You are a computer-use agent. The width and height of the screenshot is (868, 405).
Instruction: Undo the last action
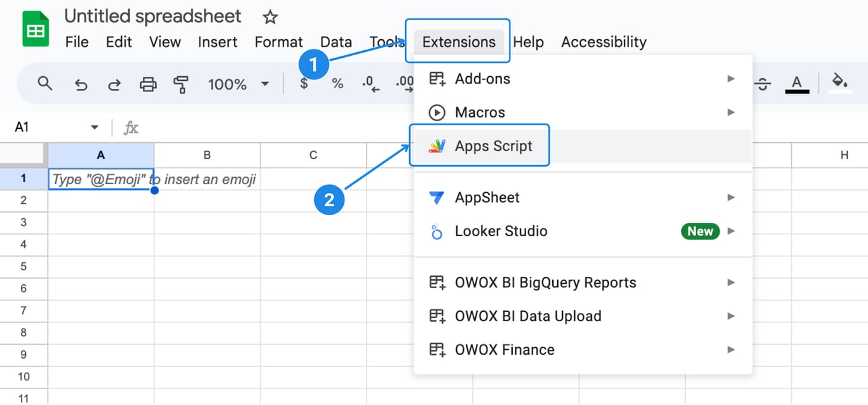[81, 84]
